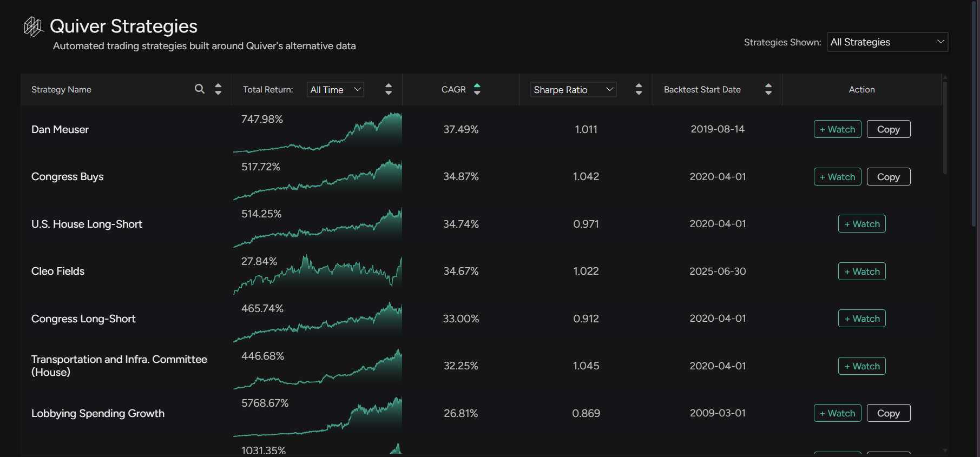This screenshot has width=980, height=457.
Task: Click the Action column header
Action: [x=861, y=89]
